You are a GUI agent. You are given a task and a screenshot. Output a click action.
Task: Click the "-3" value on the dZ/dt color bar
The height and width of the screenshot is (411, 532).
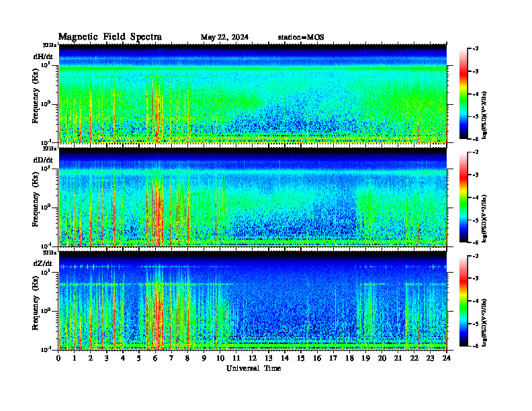pos(476,279)
